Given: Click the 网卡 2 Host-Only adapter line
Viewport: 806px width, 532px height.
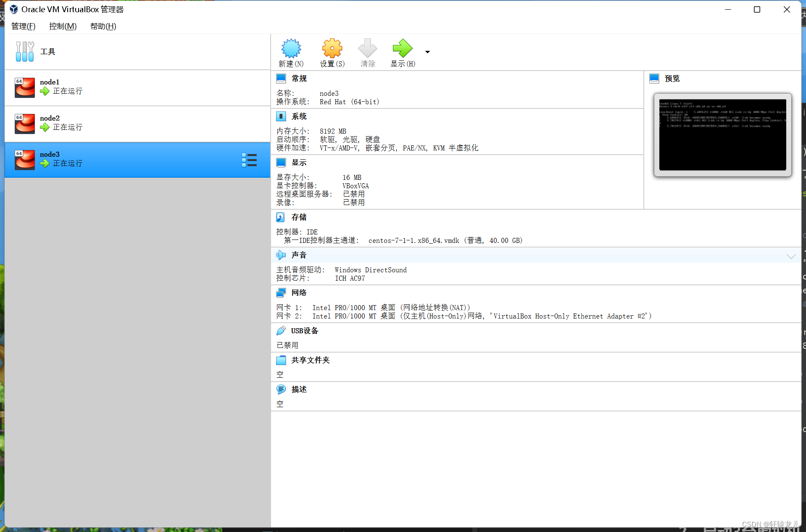Looking at the screenshot, I should click(464, 316).
